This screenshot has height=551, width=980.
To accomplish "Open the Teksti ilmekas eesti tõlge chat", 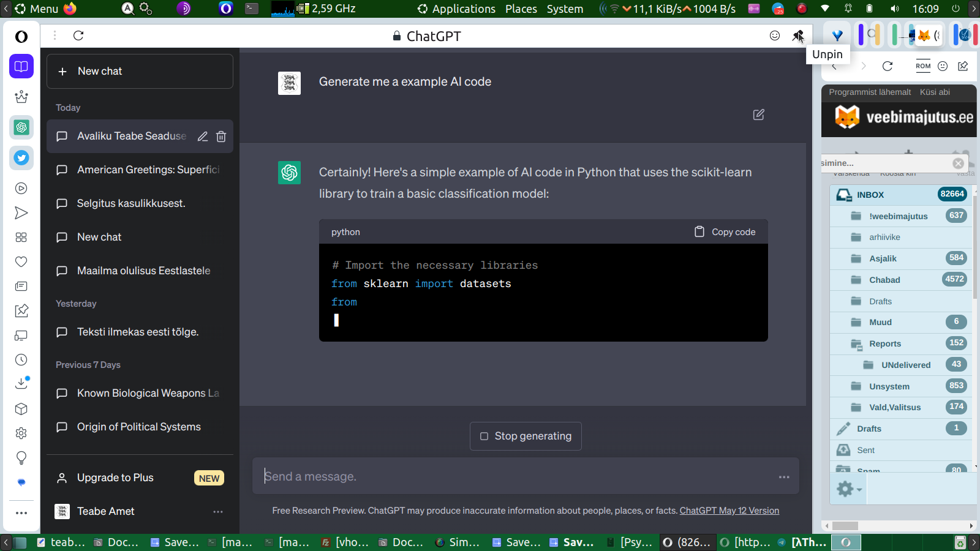I will pos(140,332).
